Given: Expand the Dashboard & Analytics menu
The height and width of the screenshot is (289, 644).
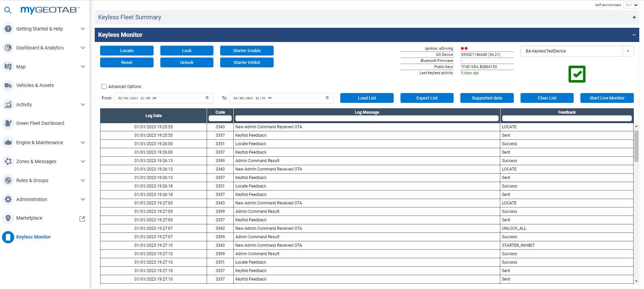Looking at the screenshot, I should click(x=83, y=48).
